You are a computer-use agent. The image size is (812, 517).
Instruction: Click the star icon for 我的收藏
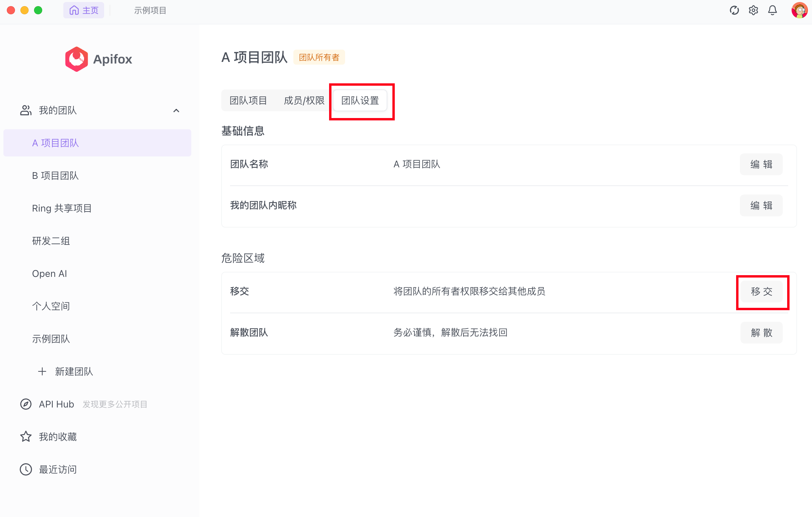tap(26, 437)
